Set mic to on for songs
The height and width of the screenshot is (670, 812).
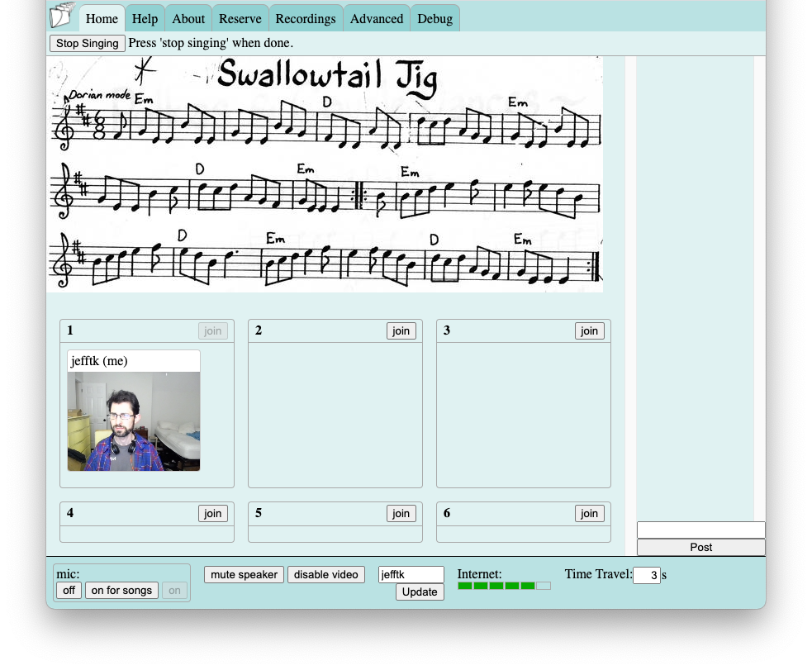coord(121,591)
